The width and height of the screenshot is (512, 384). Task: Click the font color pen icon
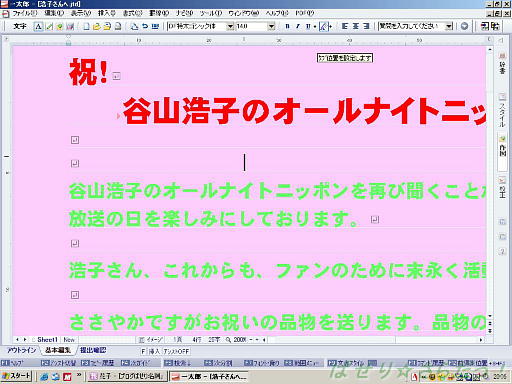tap(323, 26)
